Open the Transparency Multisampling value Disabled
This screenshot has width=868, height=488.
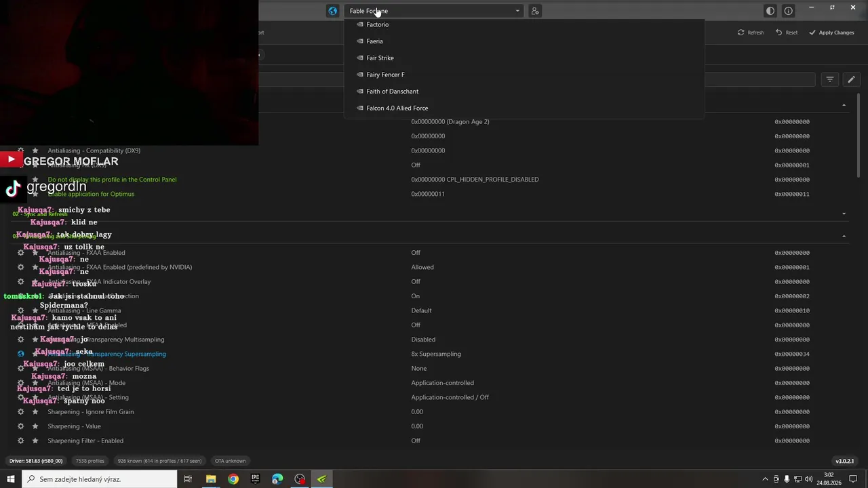click(x=423, y=340)
